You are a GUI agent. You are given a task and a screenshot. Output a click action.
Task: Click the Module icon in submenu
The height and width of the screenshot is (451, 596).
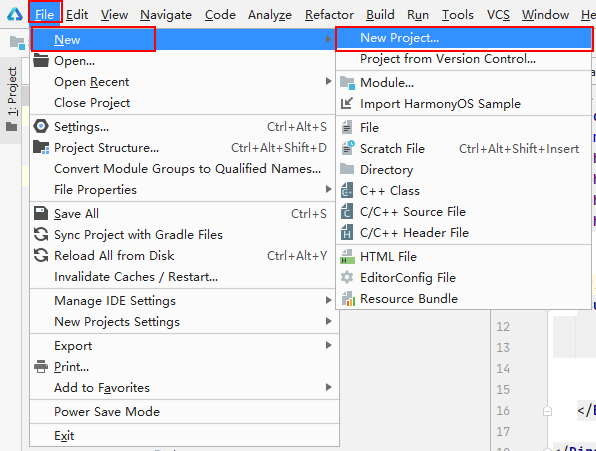tap(347, 82)
